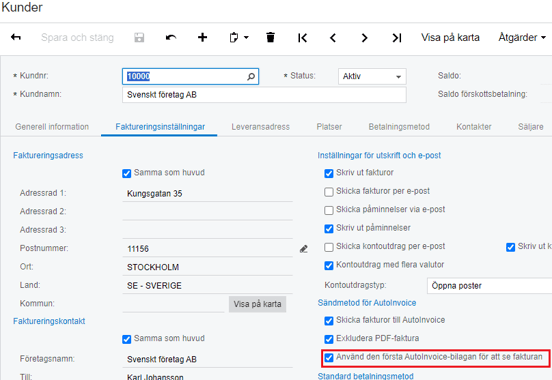This screenshot has height=380, width=552.
Task: Enable Skicka fakturor per e-post
Action: point(329,192)
